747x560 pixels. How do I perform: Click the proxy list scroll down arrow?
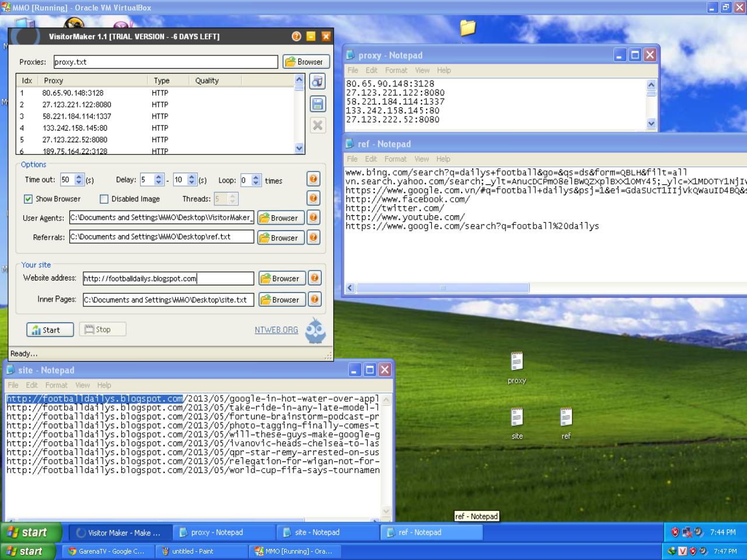click(299, 148)
